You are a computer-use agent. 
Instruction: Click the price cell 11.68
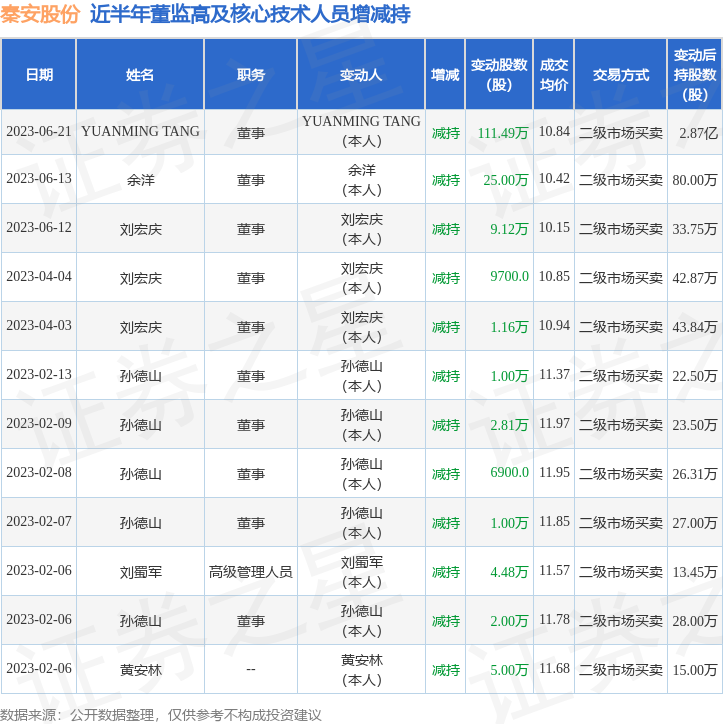(x=554, y=669)
